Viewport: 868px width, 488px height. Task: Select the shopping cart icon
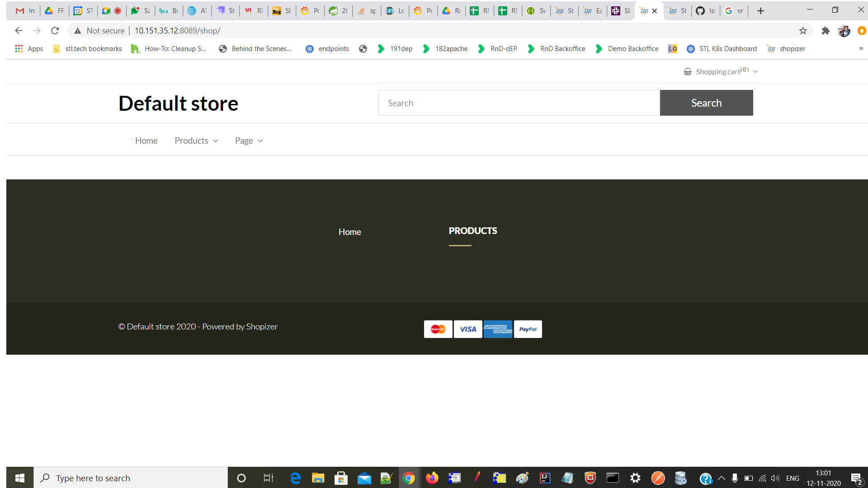[x=688, y=71]
